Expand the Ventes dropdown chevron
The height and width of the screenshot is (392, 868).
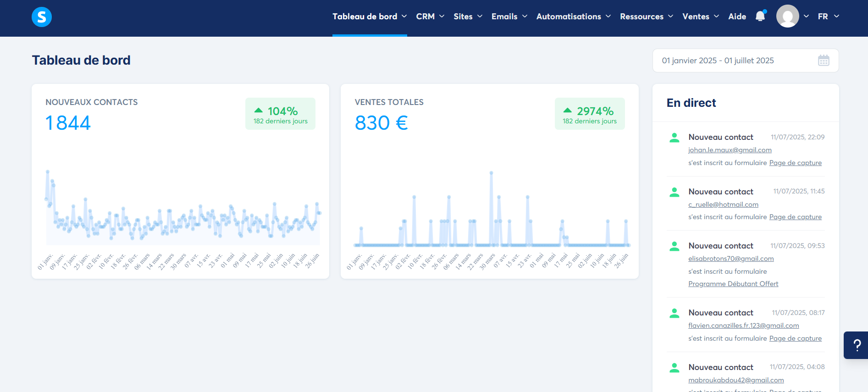(716, 17)
